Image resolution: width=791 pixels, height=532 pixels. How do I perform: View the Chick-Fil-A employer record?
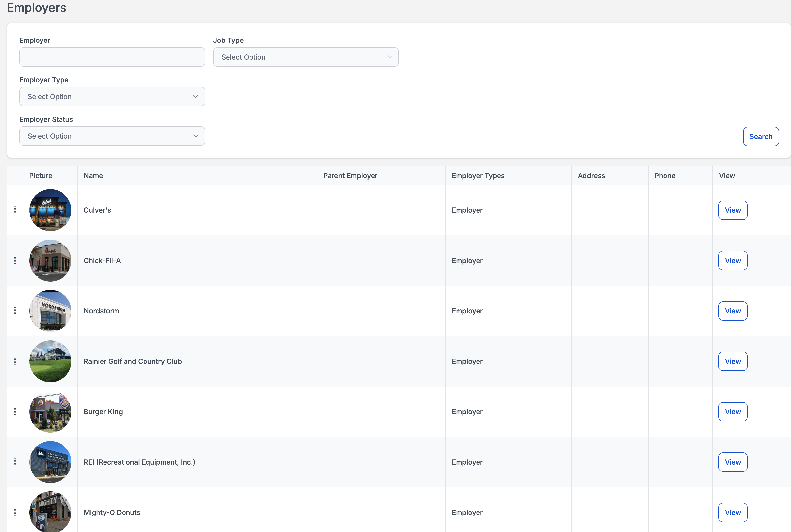733,261
